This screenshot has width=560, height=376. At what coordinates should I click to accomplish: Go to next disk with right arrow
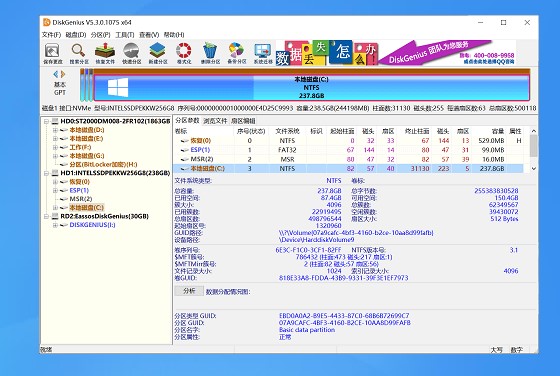point(63,74)
